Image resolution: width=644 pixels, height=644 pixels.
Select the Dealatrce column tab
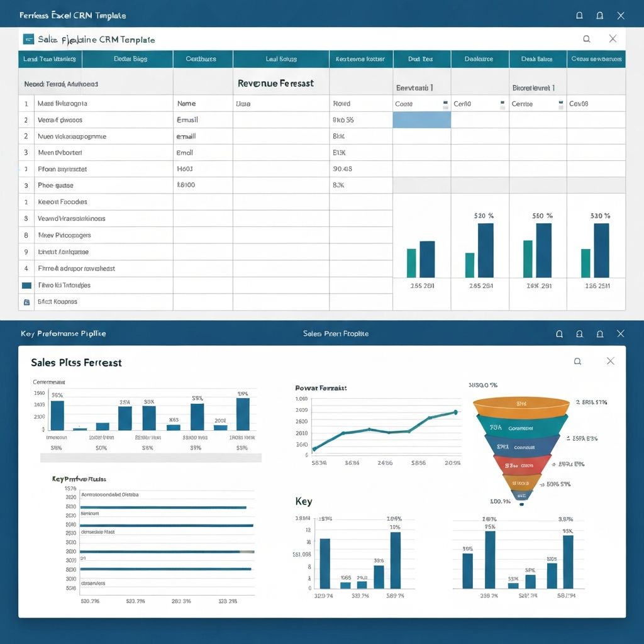[480, 59]
